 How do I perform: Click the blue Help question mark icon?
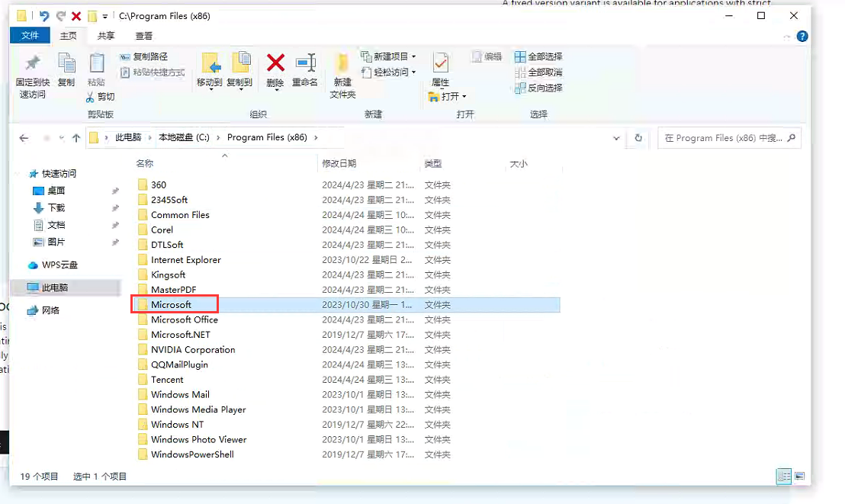coord(802,36)
